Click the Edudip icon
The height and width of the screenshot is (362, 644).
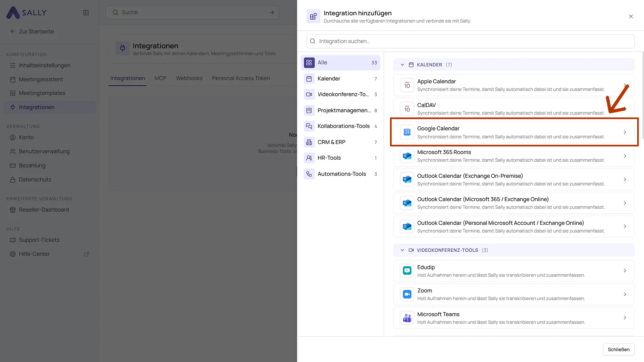(407, 271)
